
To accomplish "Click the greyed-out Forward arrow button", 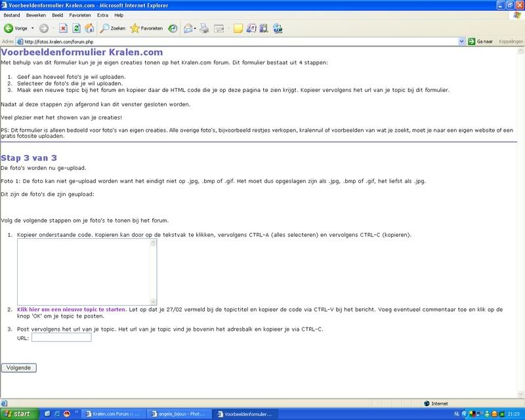I will (x=44, y=28).
